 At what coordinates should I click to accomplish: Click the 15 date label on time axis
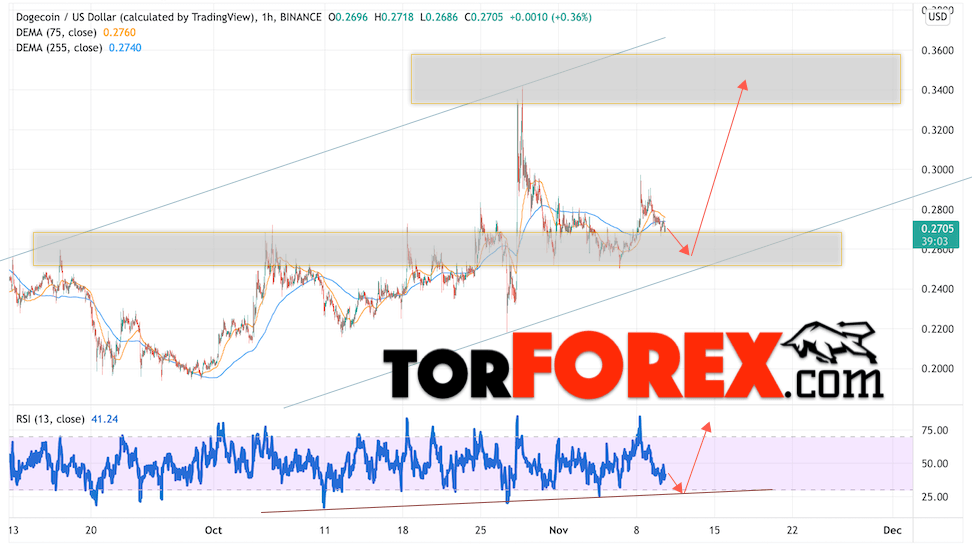coord(714,530)
